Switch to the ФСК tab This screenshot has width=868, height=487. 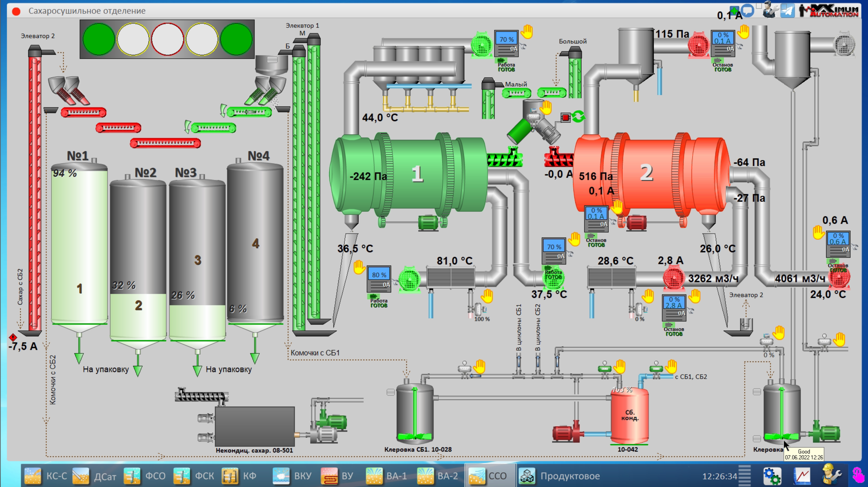(x=194, y=476)
